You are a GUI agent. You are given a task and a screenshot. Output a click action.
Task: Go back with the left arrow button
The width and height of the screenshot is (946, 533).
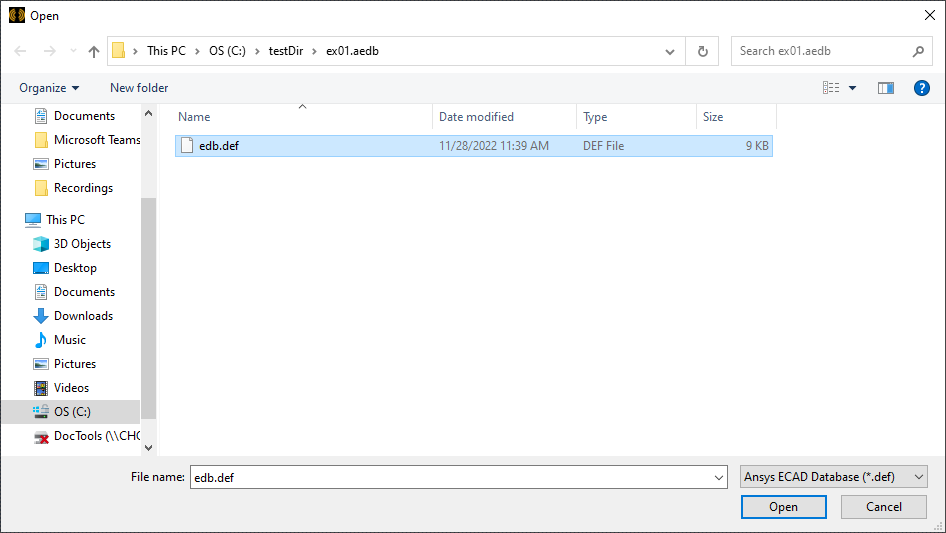[21, 51]
